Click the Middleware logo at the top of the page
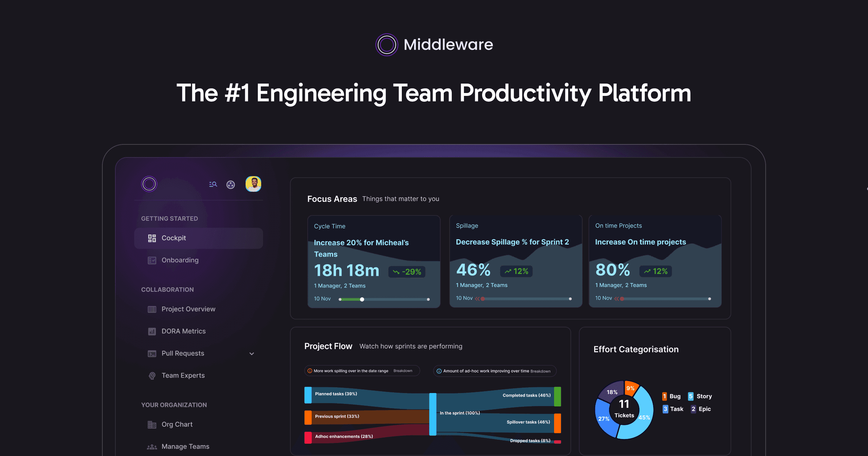The height and width of the screenshot is (456, 868). click(x=434, y=45)
